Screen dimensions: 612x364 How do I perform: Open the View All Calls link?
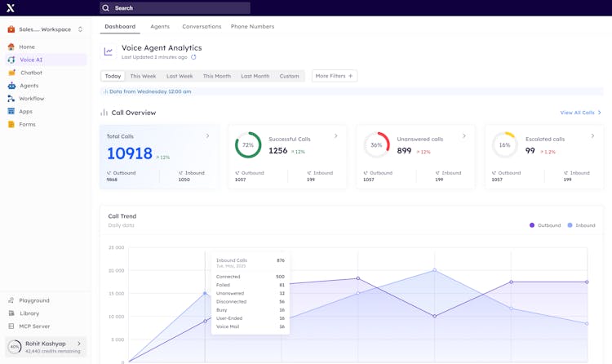[580, 113]
